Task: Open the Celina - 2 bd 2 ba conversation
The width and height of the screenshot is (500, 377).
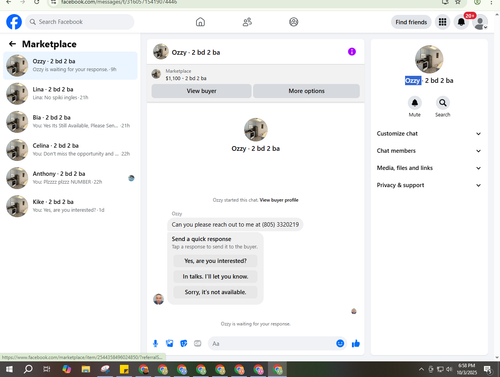Action: click(x=70, y=150)
